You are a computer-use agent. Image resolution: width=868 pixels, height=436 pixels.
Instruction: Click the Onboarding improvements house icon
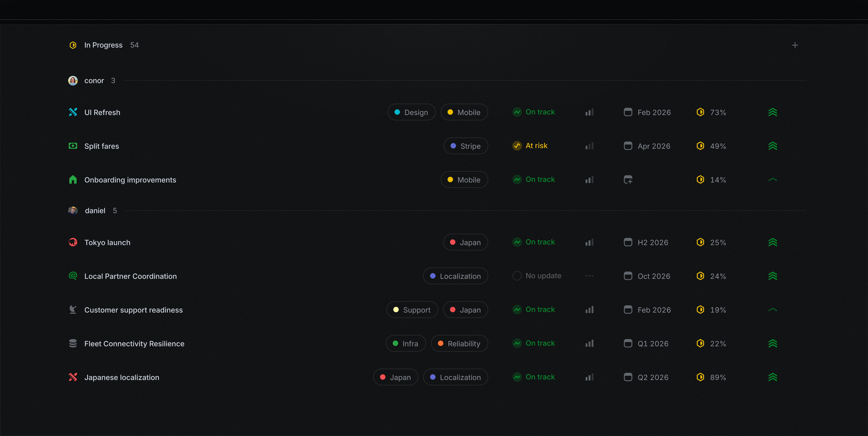click(73, 179)
